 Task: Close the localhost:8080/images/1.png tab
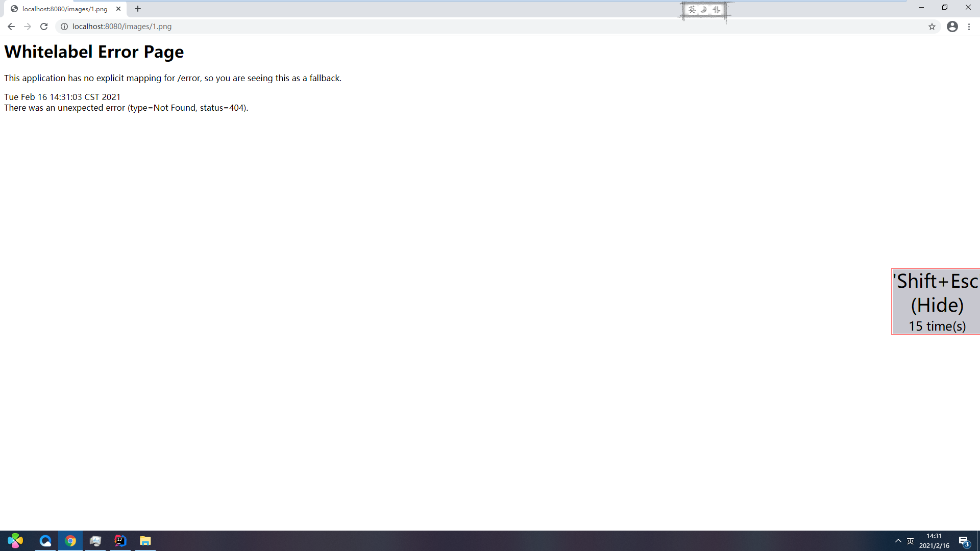[x=118, y=9]
